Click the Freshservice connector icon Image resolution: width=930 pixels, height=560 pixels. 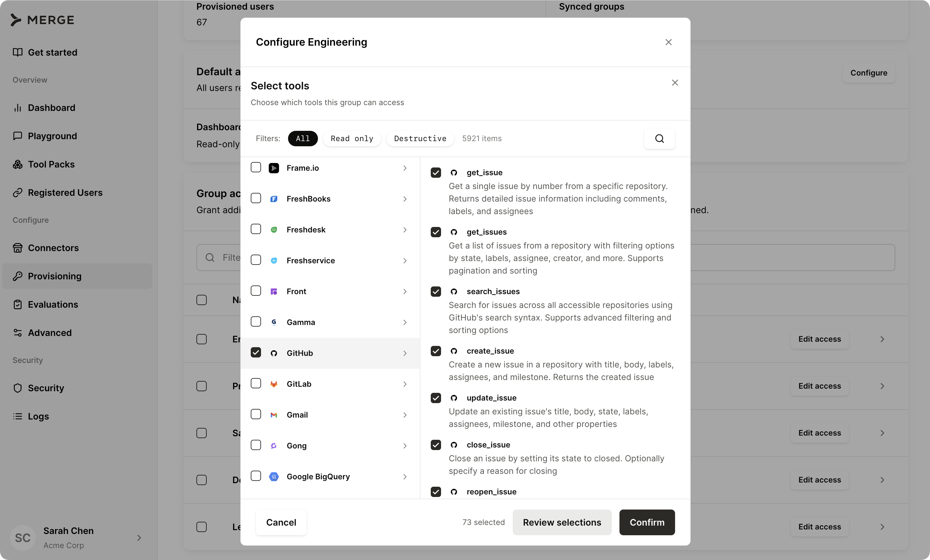pos(274,261)
